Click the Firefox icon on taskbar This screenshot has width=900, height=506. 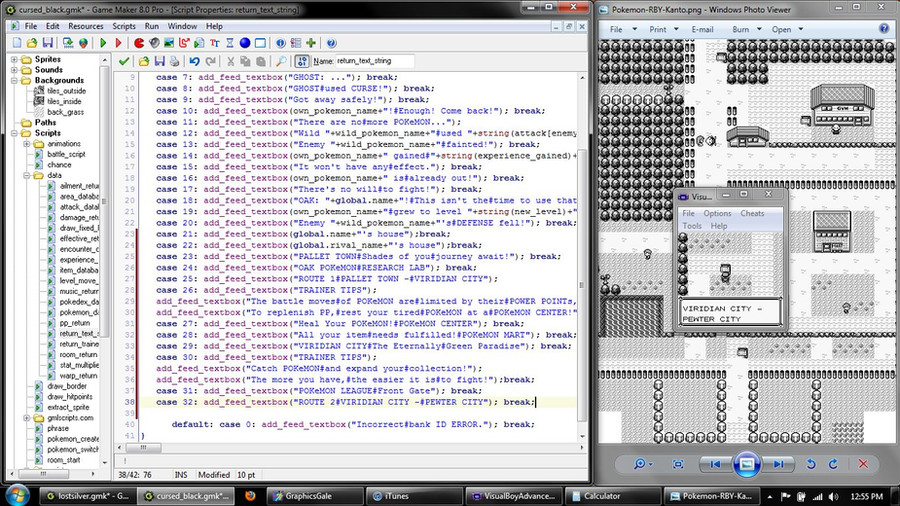pyautogui.click(x=250, y=496)
